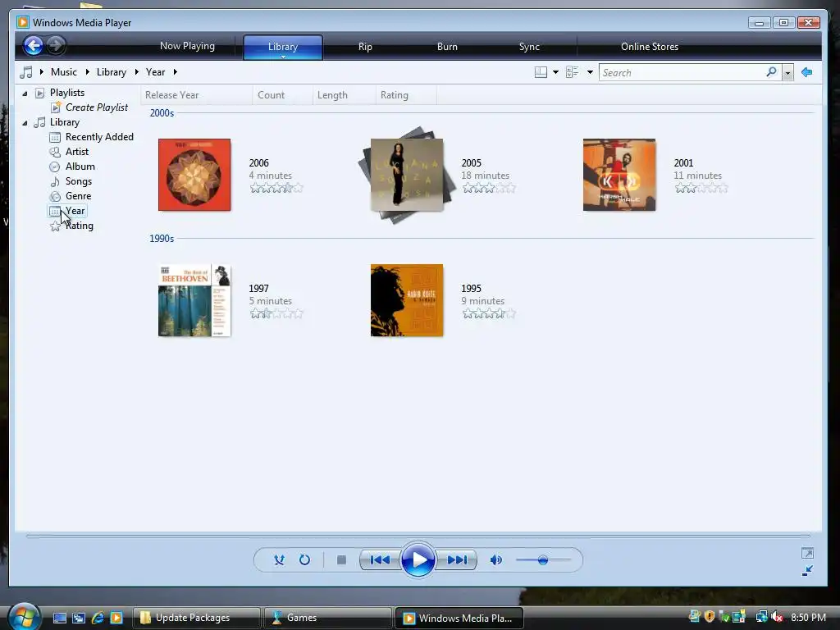This screenshot has height=630, width=840.
Task: Switch to the Library tab
Action: click(283, 47)
